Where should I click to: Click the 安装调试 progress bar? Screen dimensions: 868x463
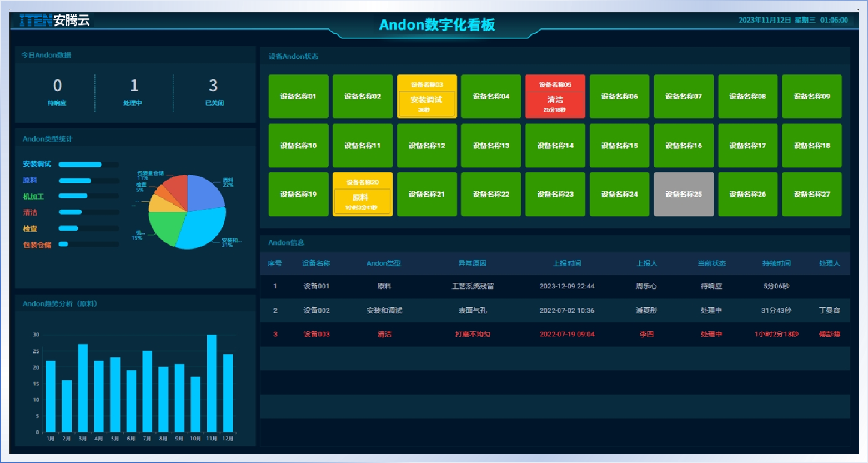(x=81, y=165)
